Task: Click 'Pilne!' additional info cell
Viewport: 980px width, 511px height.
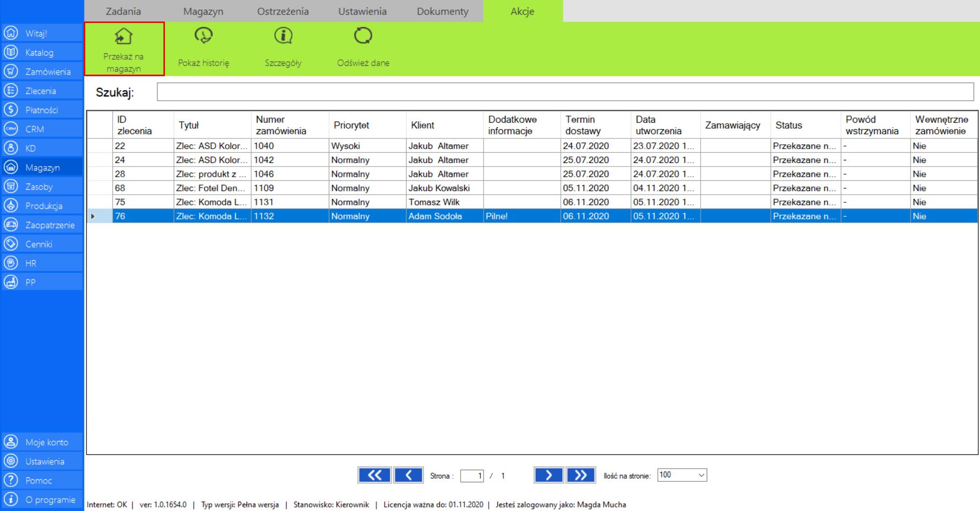Action: [522, 216]
